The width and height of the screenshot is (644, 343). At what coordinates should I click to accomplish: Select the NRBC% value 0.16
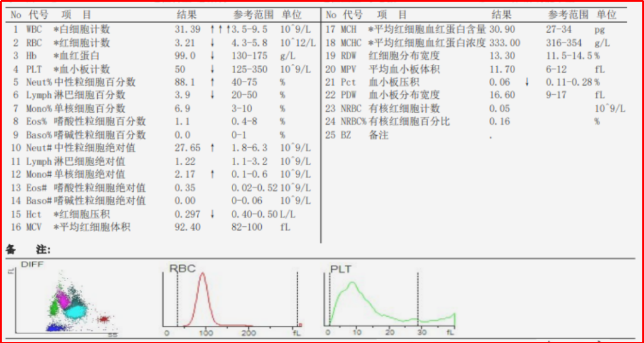(500, 122)
